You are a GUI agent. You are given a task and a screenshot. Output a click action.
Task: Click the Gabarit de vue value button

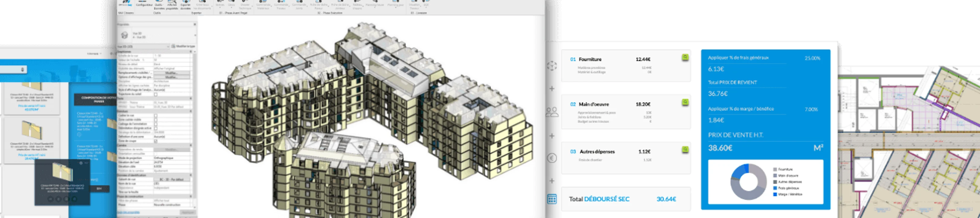172,179
